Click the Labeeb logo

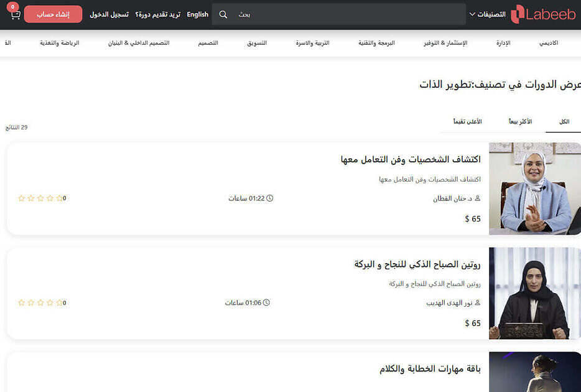(x=543, y=14)
